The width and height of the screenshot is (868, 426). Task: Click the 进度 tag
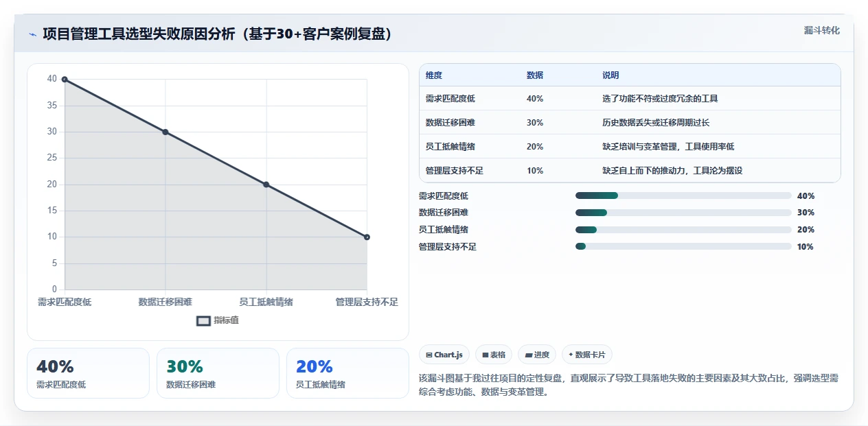click(537, 355)
